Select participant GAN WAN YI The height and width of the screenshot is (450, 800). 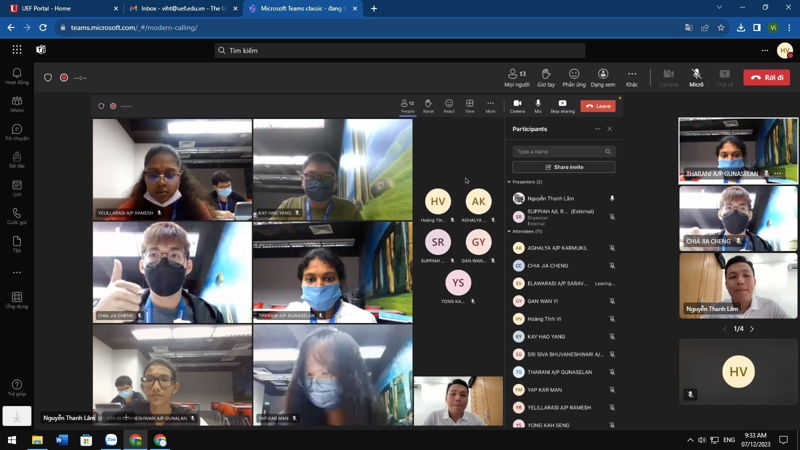(x=564, y=301)
